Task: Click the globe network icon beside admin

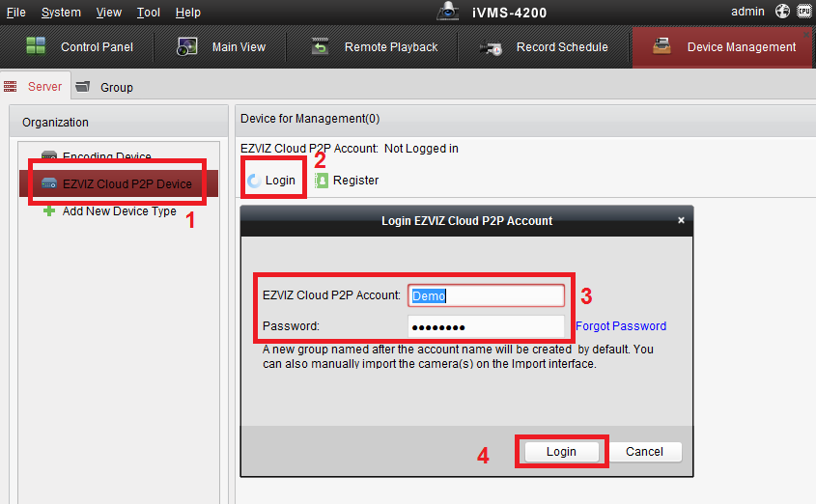Action: 781,12
